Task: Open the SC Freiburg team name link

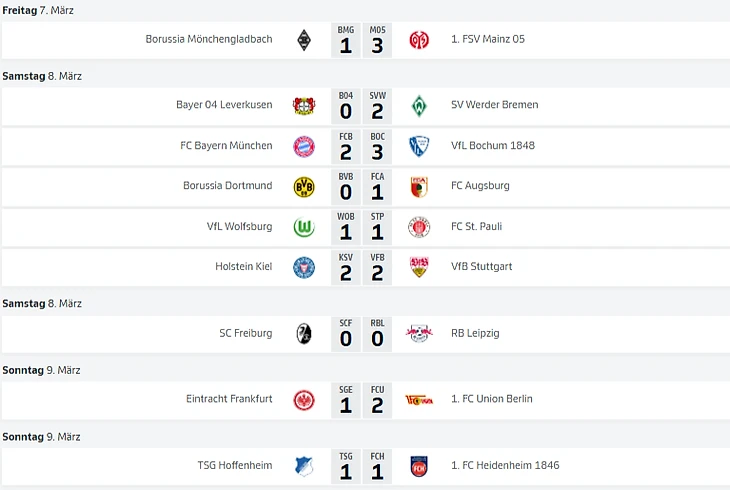Action: click(245, 333)
